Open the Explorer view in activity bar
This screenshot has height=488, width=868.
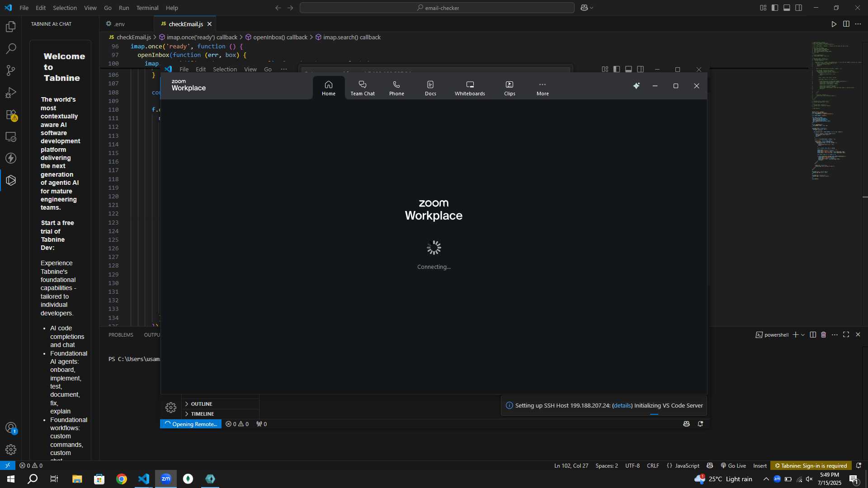pos(11,27)
